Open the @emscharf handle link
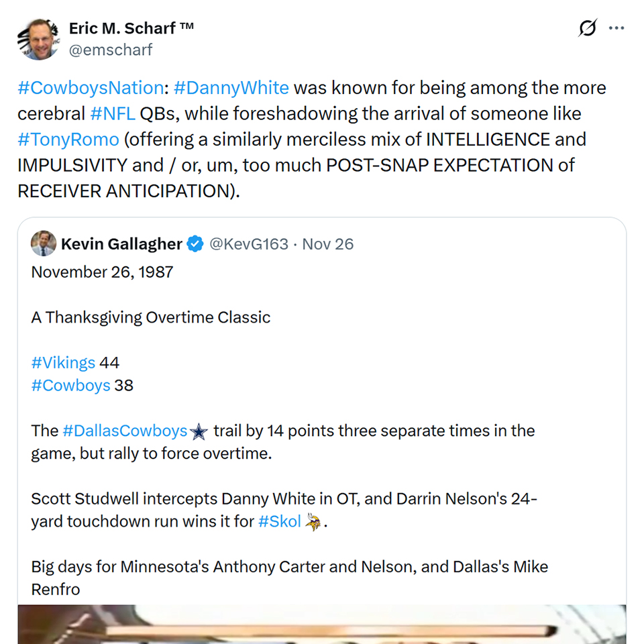644x644 pixels. (111, 50)
